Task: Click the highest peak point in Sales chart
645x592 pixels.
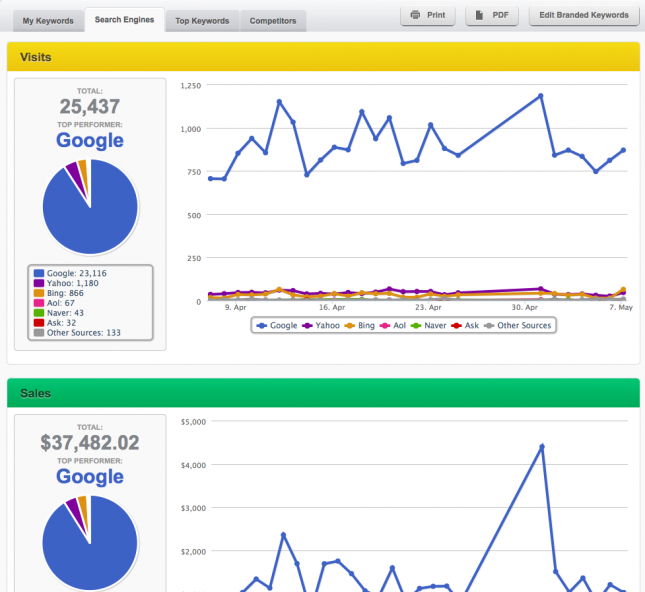Action: [x=542, y=447]
